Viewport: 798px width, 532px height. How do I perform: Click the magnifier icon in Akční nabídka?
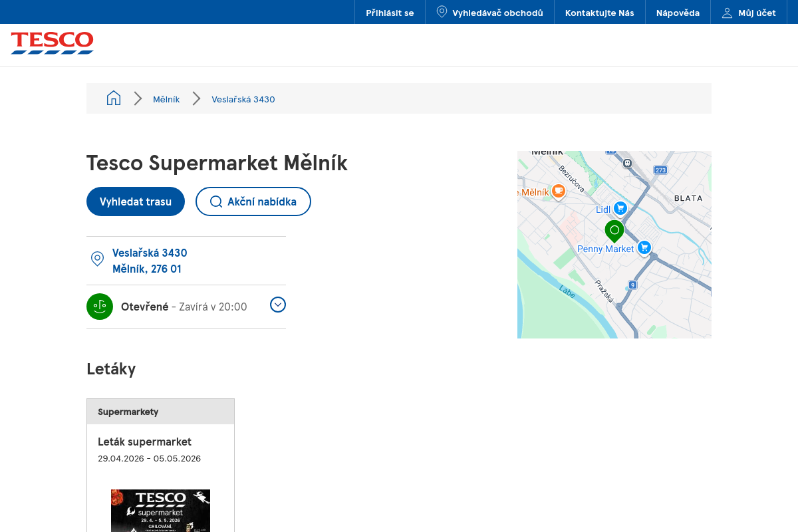[215, 201]
